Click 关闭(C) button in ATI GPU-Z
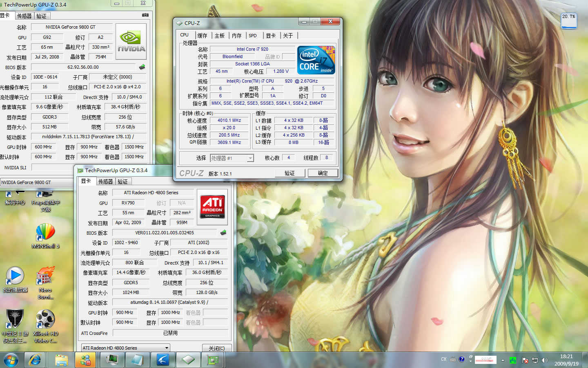Screen dimensions: 588x368 [x=217, y=348]
